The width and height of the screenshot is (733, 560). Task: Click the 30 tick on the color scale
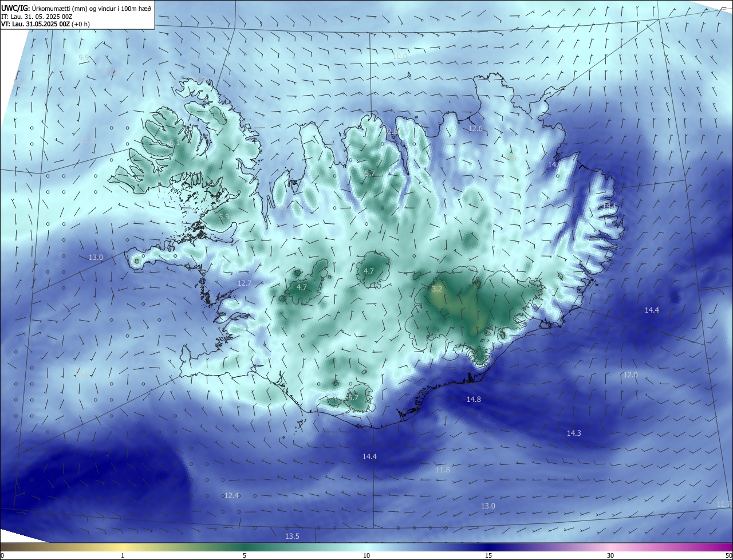click(610, 555)
